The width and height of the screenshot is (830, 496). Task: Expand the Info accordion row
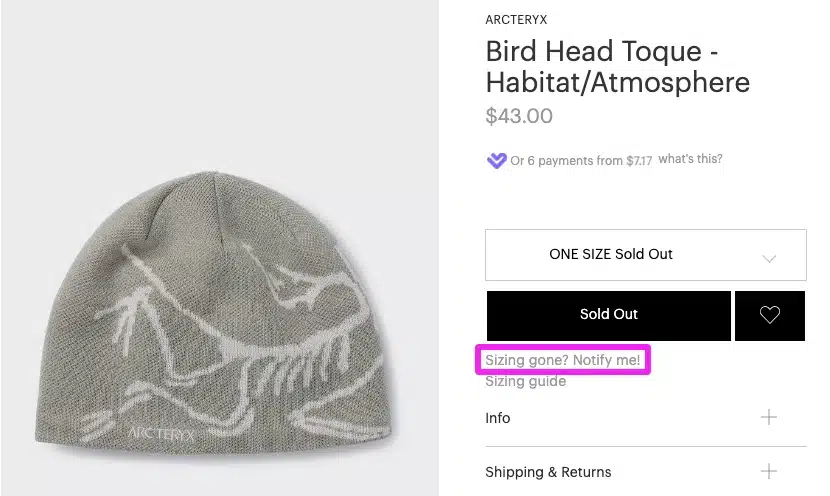pos(646,418)
